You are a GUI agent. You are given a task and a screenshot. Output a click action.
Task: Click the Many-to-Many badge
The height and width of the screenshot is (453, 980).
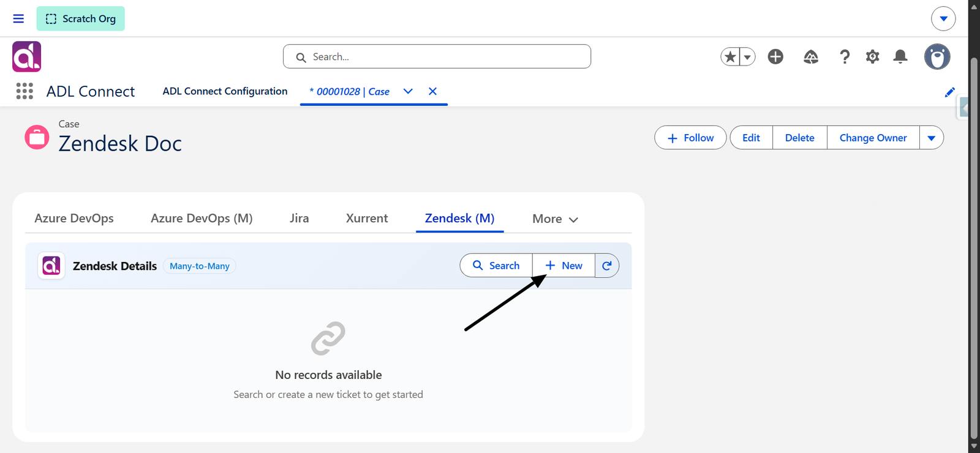tap(200, 266)
